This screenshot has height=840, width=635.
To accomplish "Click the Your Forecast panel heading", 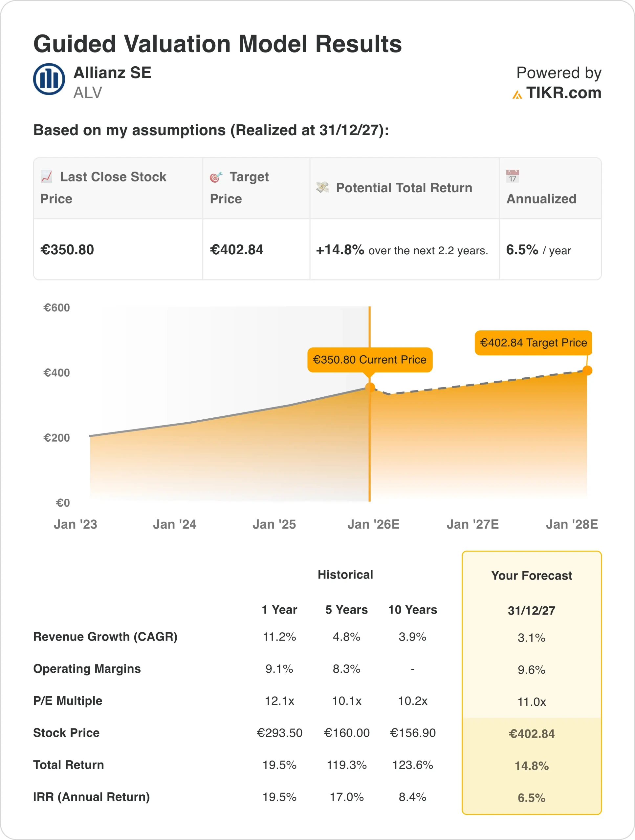I will pyautogui.click(x=531, y=576).
